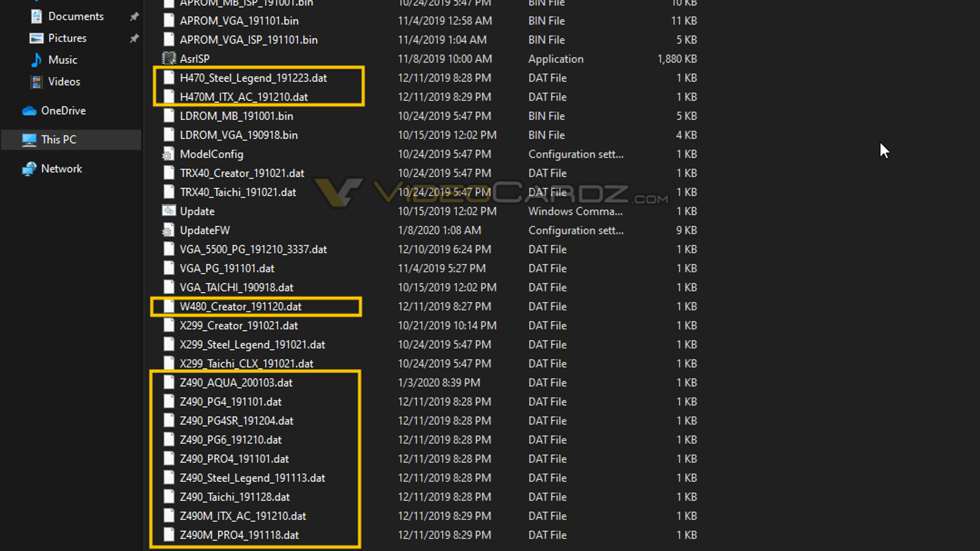The height and width of the screenshot is (551, 980).
Task: Click the This PC monitor icon
Action: [x=29, y=140]
